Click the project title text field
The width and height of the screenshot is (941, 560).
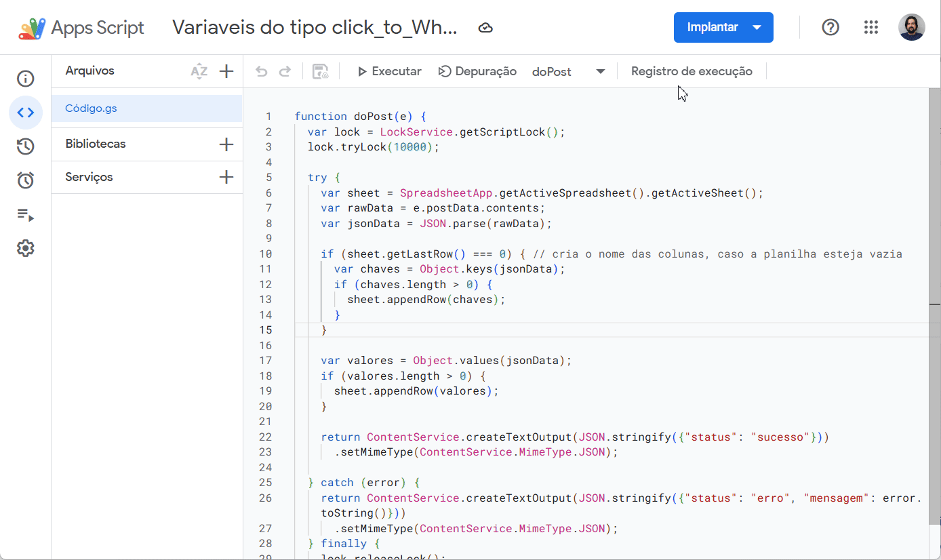tap(315, 28)
